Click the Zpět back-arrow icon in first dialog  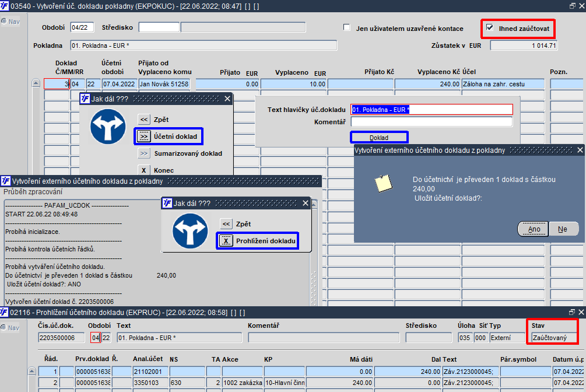[144, 120]
